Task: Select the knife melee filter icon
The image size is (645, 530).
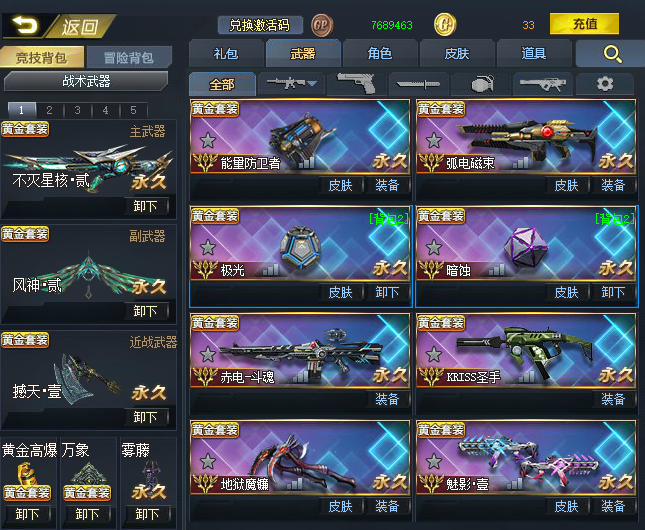Action: point(418,84)
